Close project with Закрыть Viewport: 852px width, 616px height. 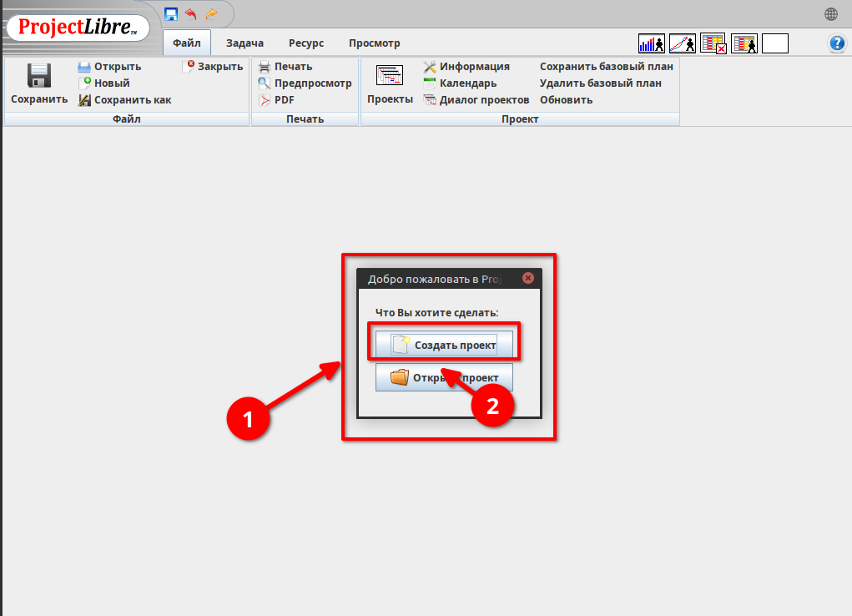213,66
